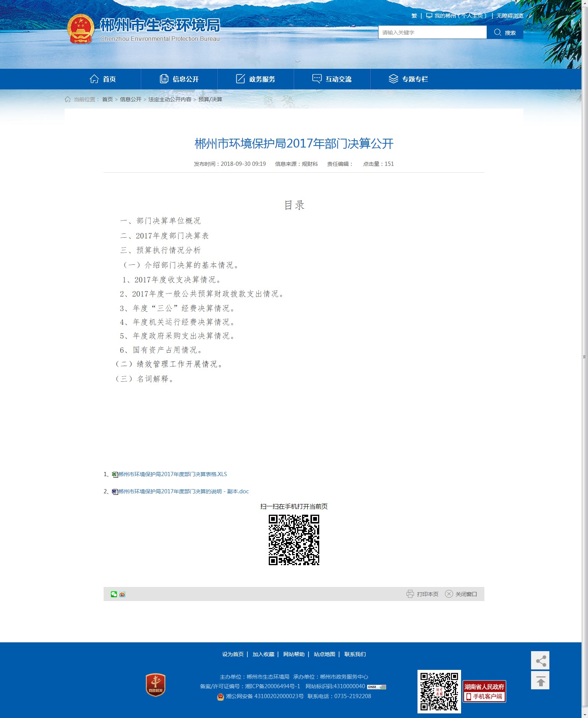The width and height of the screenshot is (588, 718).
Task: Switch to traditional Chinese via 繁 link
Action: (x=414, y=16)
